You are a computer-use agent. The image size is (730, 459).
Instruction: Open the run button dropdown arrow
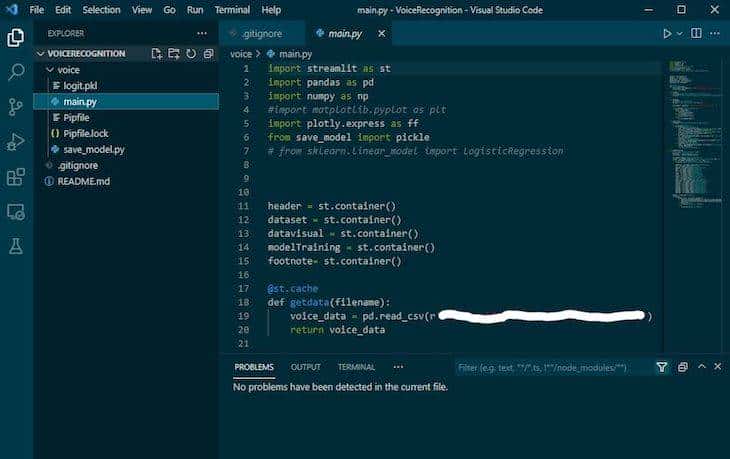click(680, 34)
